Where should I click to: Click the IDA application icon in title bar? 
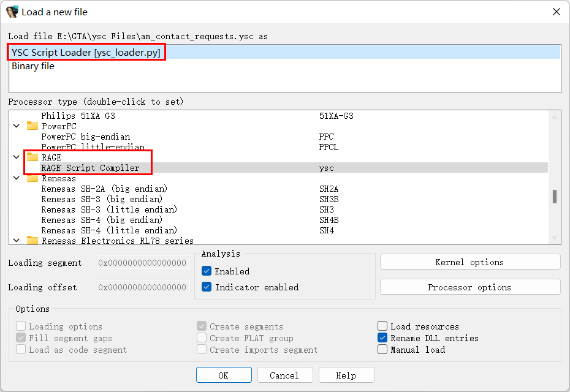tap(12, 12)
